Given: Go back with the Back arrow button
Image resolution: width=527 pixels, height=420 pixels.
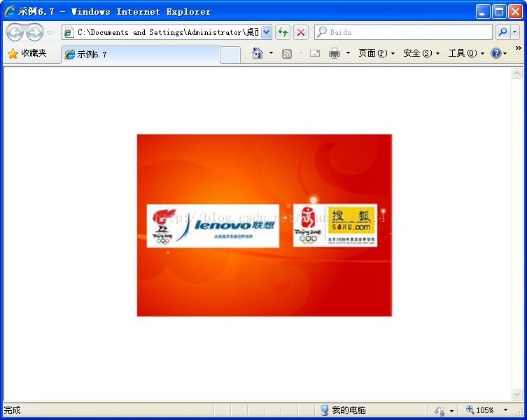Looking at the screenshot, I should point(15,33).
